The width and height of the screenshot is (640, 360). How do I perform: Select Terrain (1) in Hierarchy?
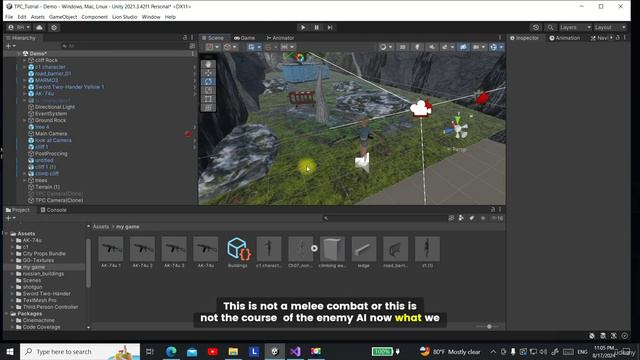[x=47, y=187]
